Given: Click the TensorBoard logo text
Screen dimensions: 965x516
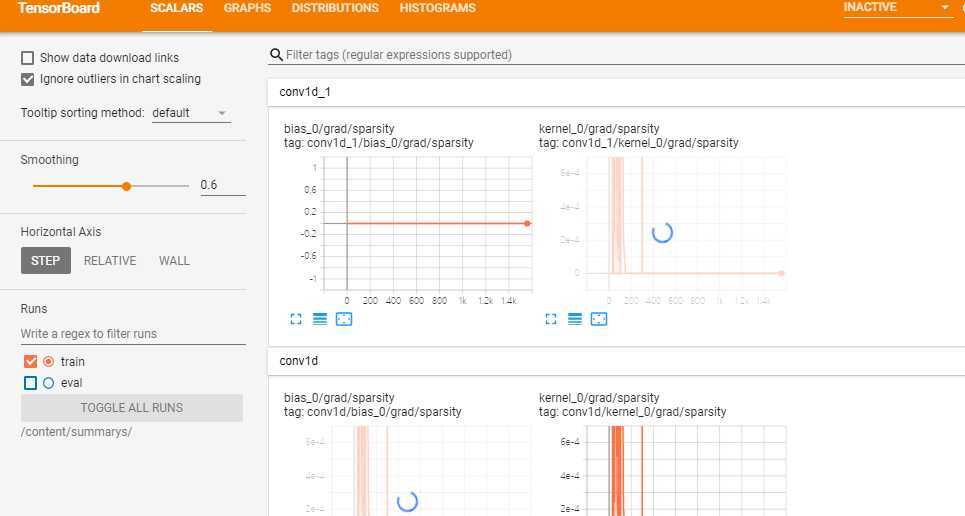Looking at the screenshot, I should tap(59, 9).
